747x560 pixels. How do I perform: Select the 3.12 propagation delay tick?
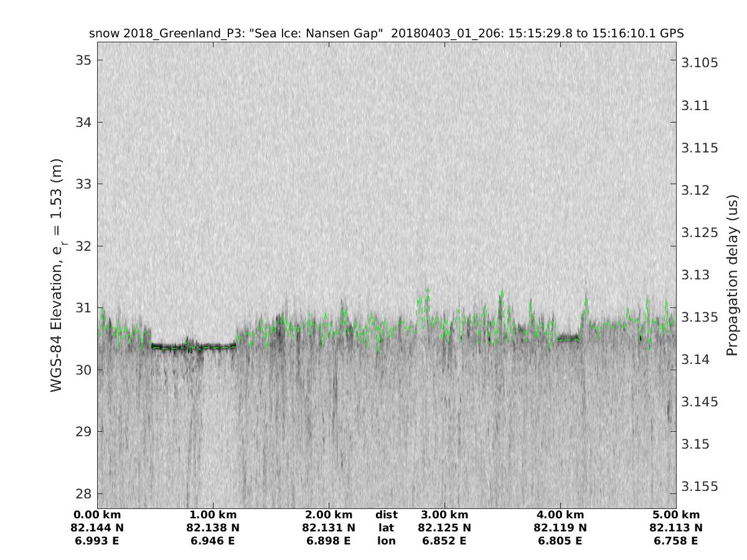(x=697, y=190)
